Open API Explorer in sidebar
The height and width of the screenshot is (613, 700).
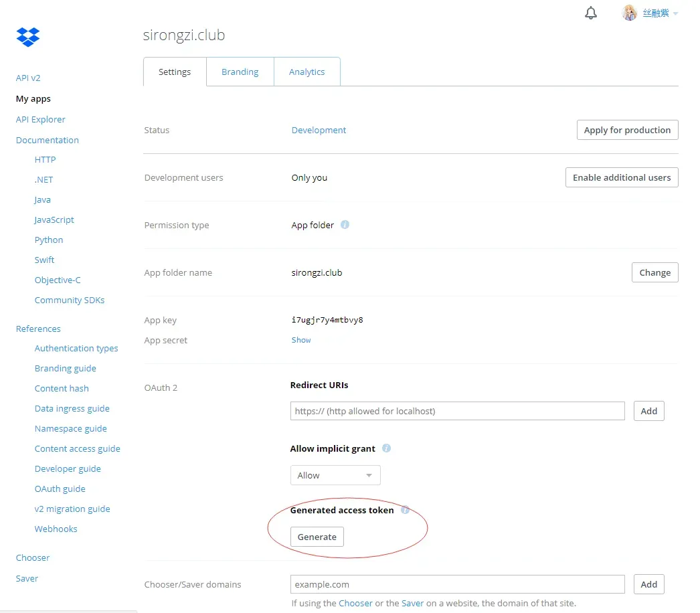tap(41, 119)
